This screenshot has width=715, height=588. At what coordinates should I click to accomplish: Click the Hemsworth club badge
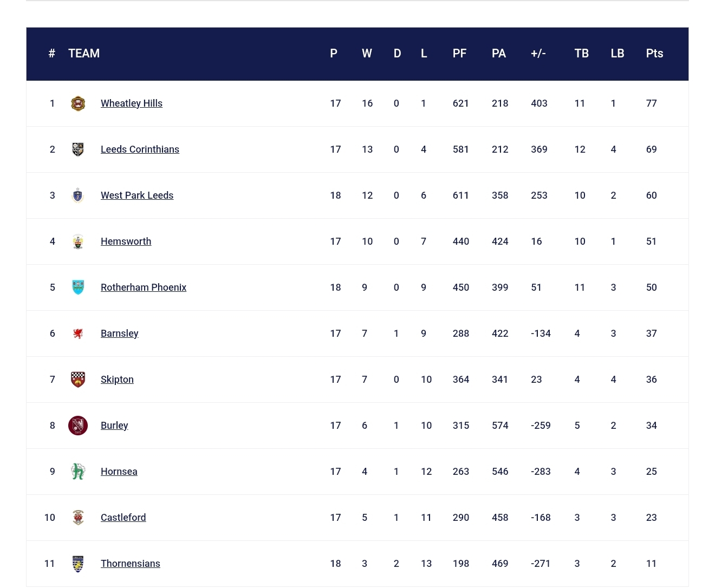78,241
